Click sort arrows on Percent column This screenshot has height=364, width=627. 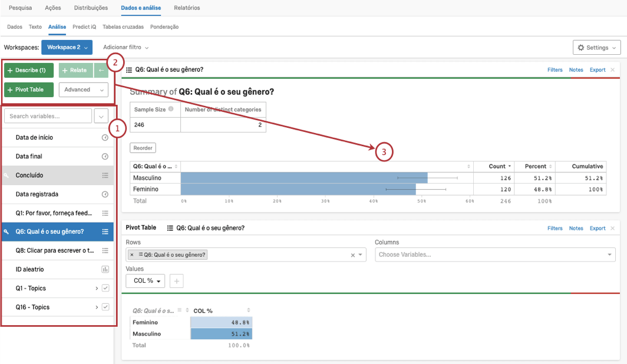click(x=550, y=166)
